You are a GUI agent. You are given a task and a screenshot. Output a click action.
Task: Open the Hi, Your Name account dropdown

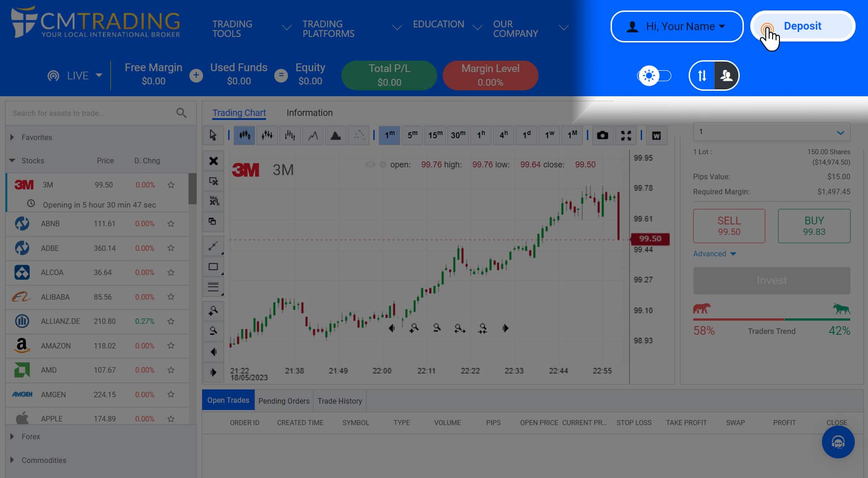click(x=677, y=26)
